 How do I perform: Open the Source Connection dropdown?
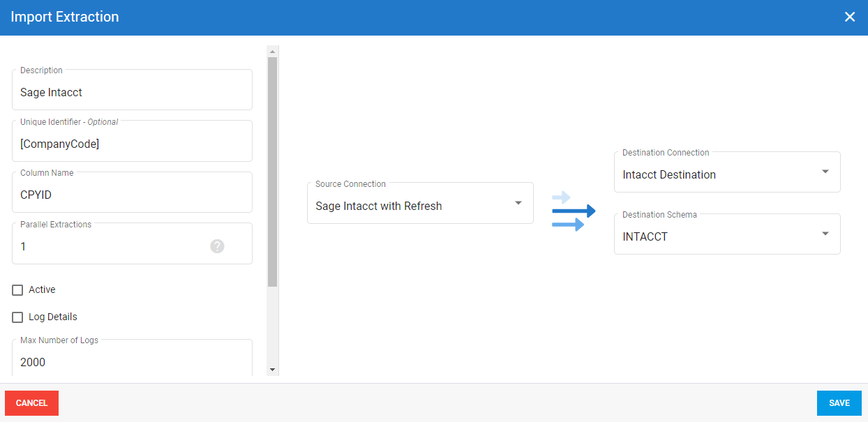pos(420,206)
